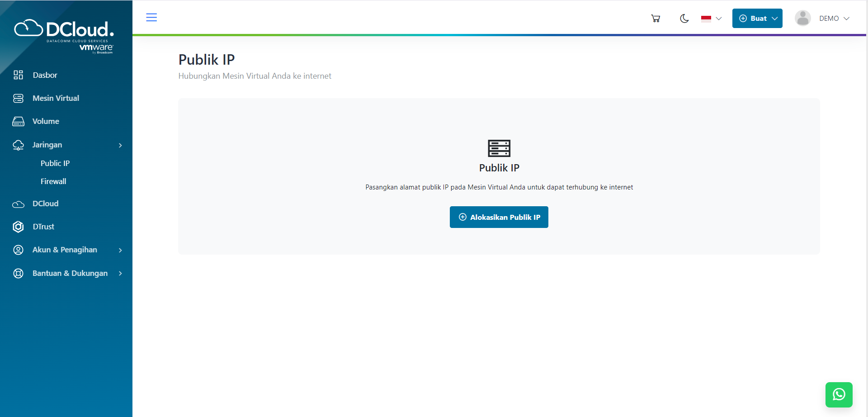The image size is (868, 417).
Task: Click the Volume drive icon
Action: tap(18, 121)
